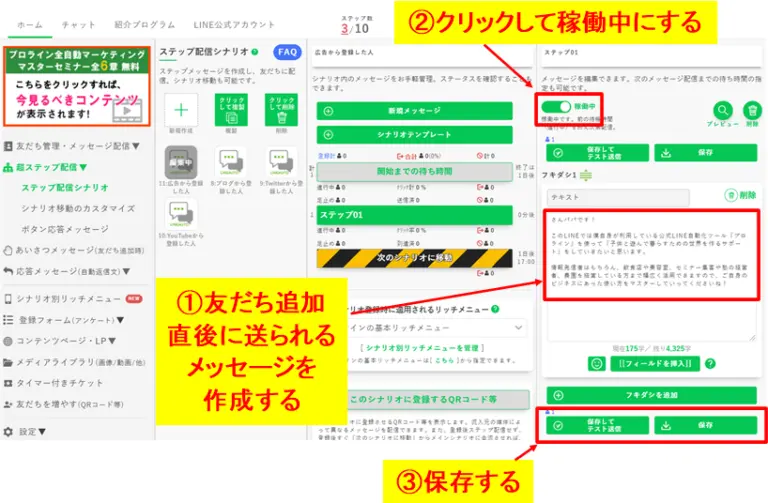Click help icon beside フィールドを挿入
Viewport: 768px width, 503px height.
710,363
